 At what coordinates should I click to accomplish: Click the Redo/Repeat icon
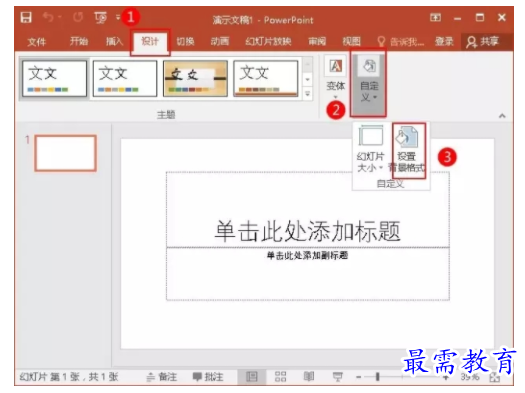[78, 17]
